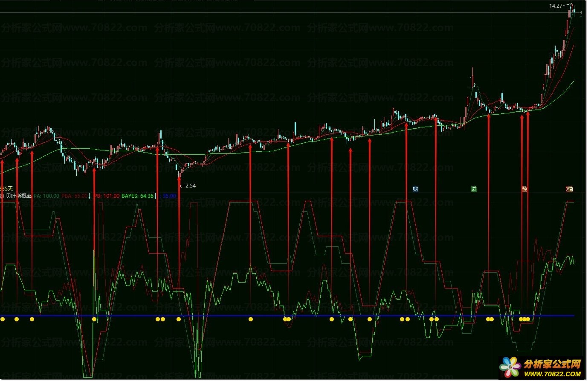Click the blue 35.00 threshold value
Screen dimensions: 588x381
[x=169, y=196]
